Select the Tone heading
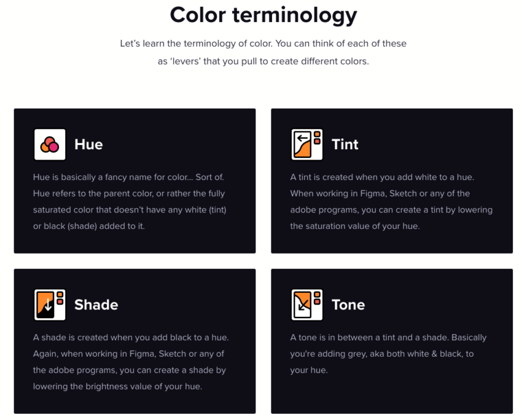Screen dimensions: 522x420 click(348, 305)
